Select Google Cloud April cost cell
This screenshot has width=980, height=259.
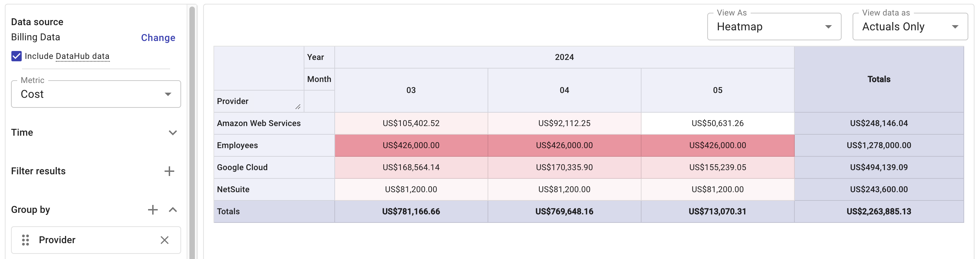click(564, 167)
